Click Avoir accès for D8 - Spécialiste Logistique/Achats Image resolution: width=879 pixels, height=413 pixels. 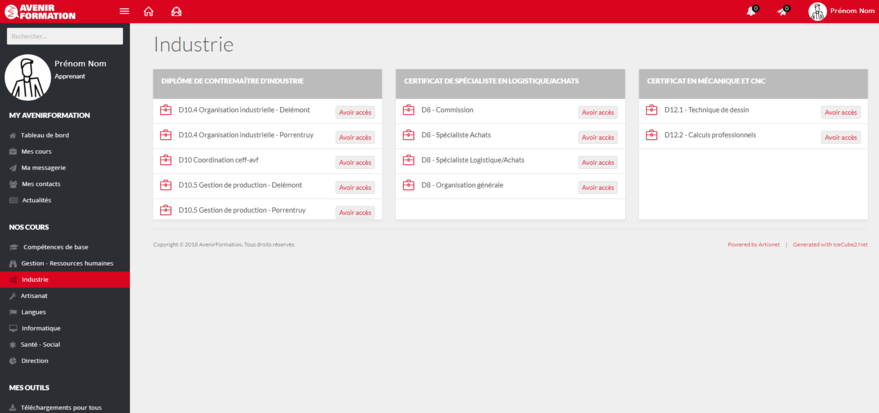pyautogui.click(x=598, y=163)
